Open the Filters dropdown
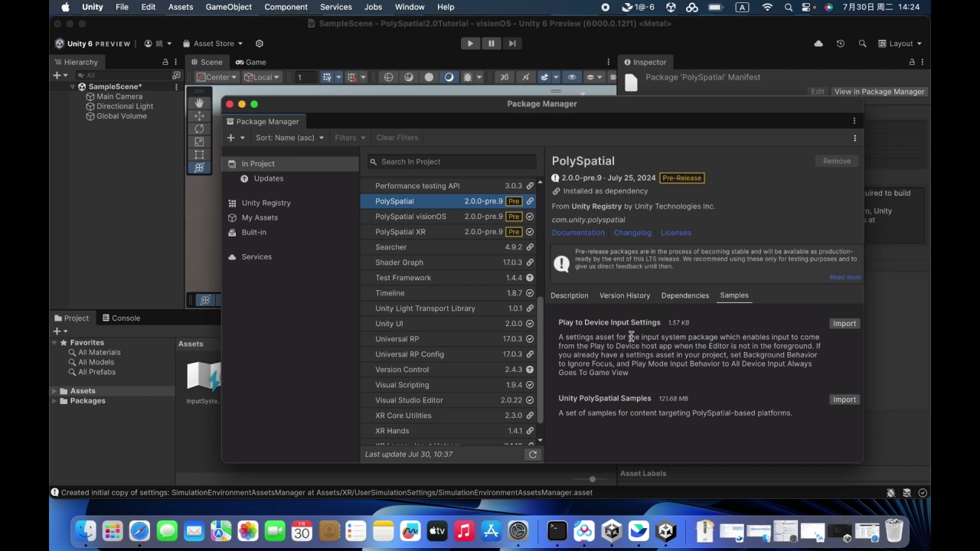Screen dimensions: 980x551 pyautogui.click(x=349, y=138)
